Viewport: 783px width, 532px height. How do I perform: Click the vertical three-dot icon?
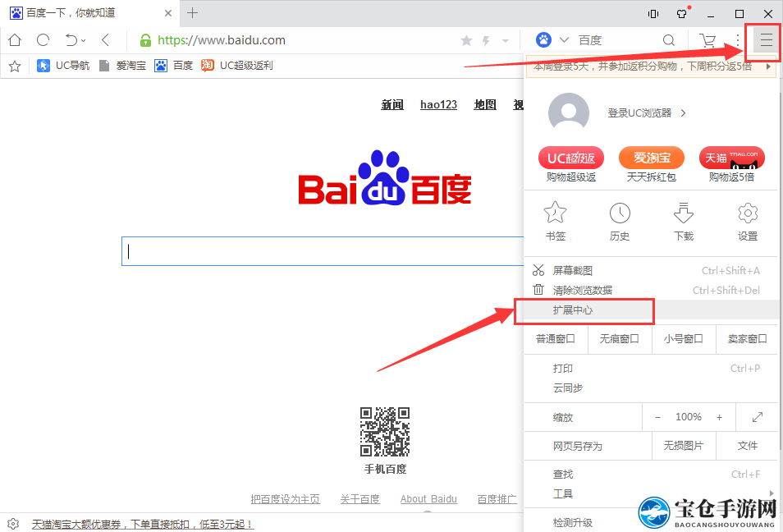(x=738, y=40)
